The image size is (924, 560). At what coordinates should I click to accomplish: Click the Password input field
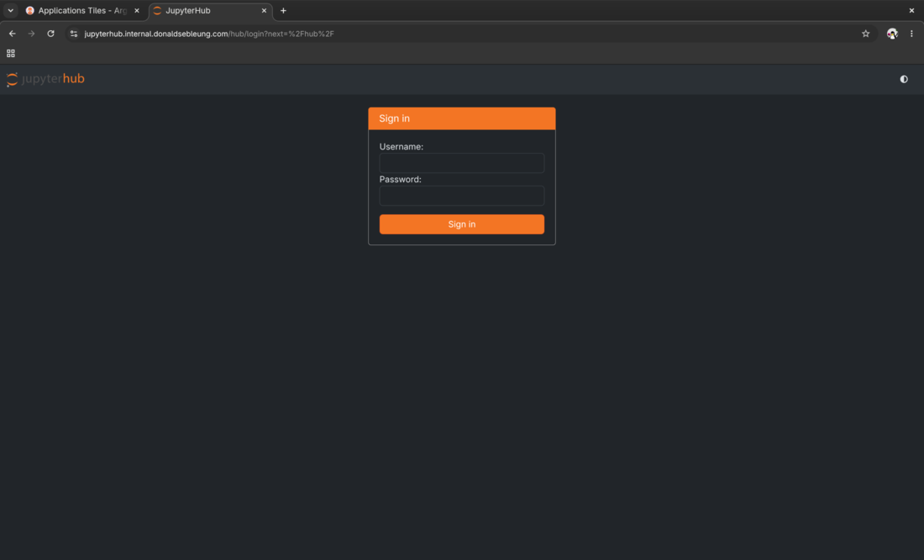pyautogui.click(x=461, y=196)
